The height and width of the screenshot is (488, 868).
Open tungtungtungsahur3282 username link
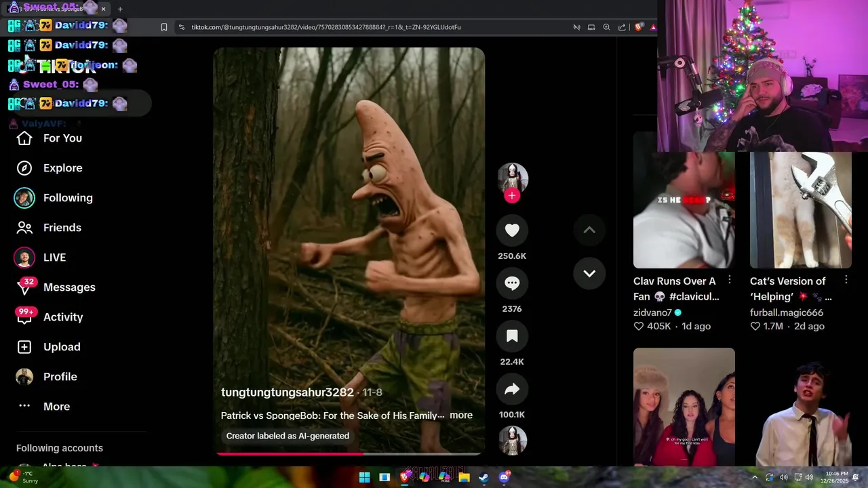(288, 392)
